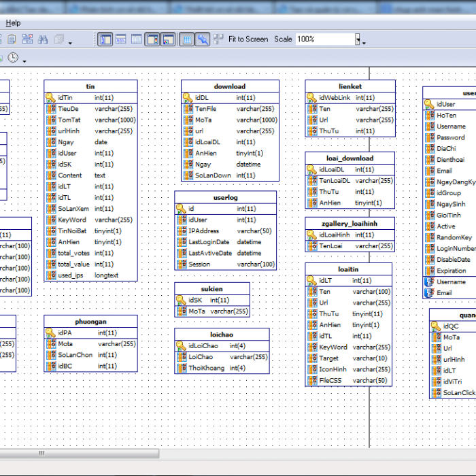Click the Fit to Screen button
476x476 pixels.
coord(248,39)
